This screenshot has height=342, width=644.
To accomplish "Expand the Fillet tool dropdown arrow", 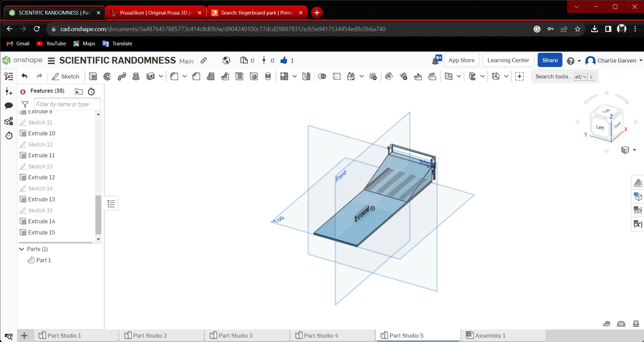I will pos(185,76).
